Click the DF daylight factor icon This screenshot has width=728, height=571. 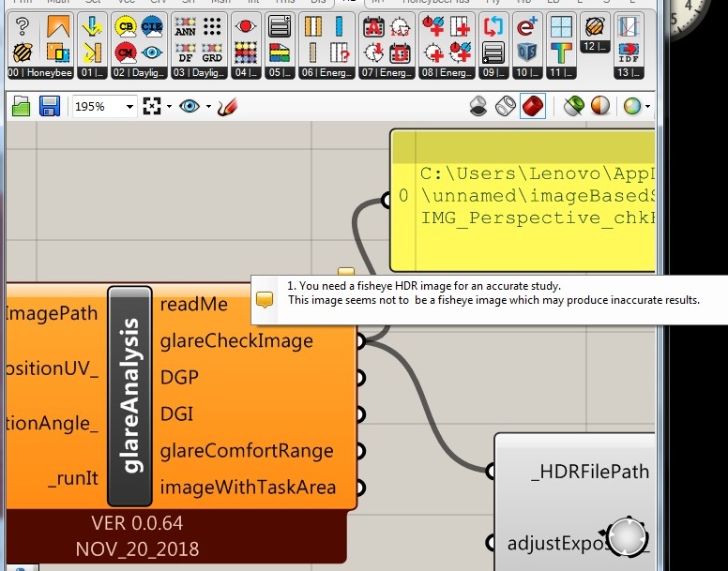185,53
